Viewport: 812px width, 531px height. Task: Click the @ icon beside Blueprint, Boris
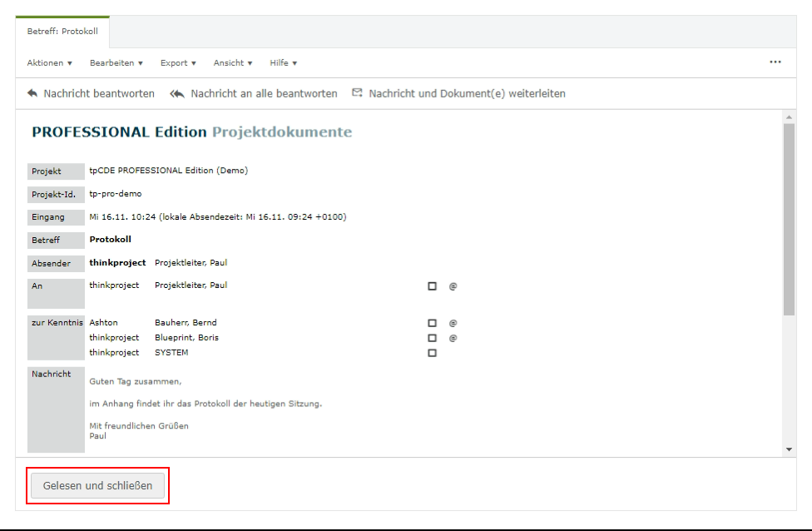[x=454, y=338]
